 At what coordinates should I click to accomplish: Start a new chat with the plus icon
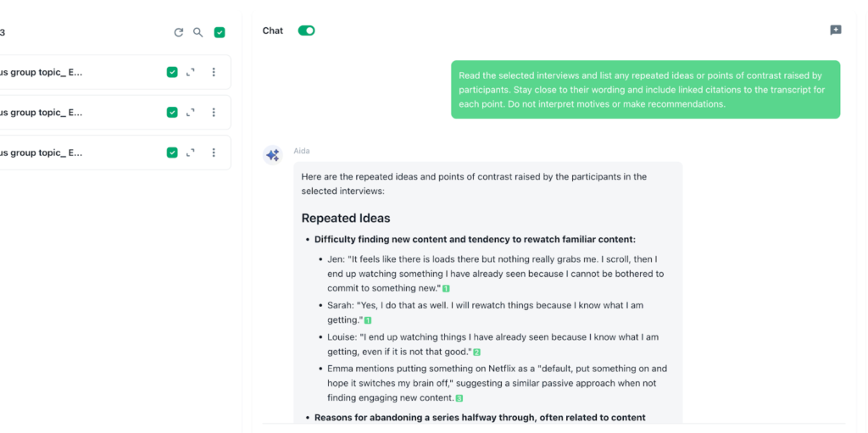(x=835, y=31)
